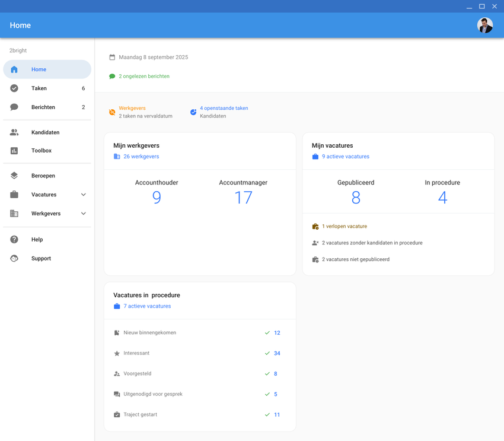Image resolution: width=504 pixels, height=441 pixels.
Task: Open the 7 actieve vacatures link
Action: coord(147,306)
